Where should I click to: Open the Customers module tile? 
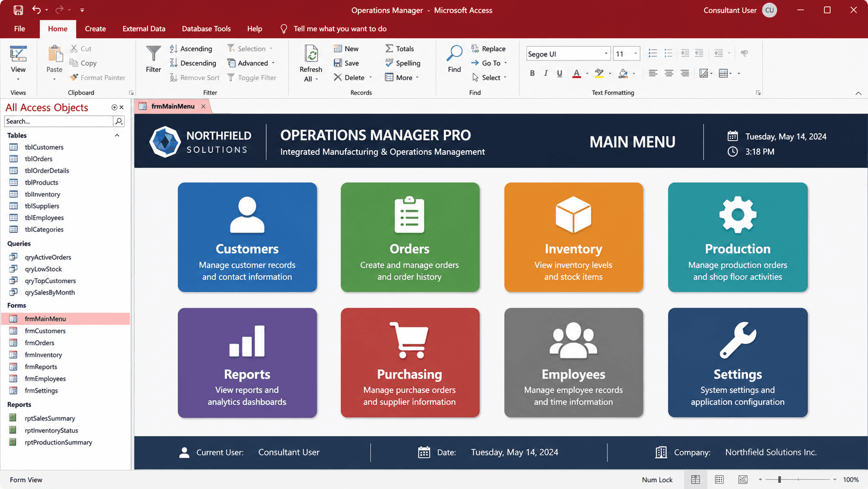pyautogui.click(x=247, y=237)
